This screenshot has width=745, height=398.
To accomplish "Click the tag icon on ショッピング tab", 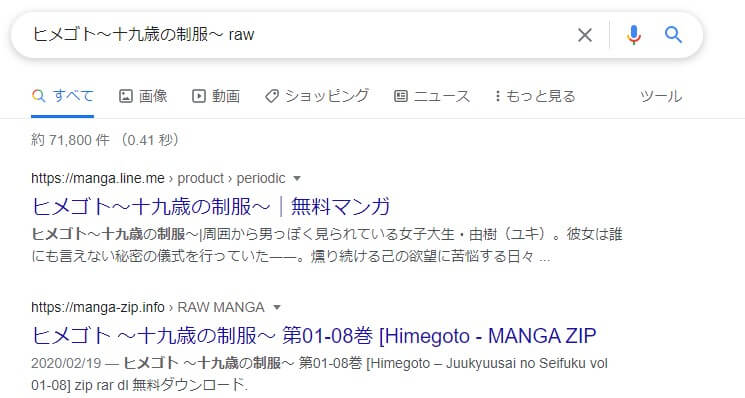I will [x=272, y=96].
